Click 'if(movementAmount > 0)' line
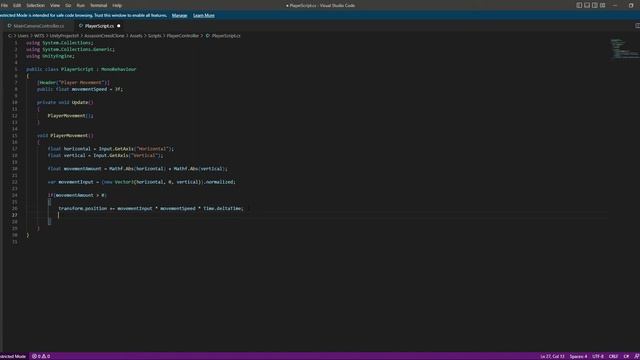Screen dimensions: 640x360 [x=77, y=195]
